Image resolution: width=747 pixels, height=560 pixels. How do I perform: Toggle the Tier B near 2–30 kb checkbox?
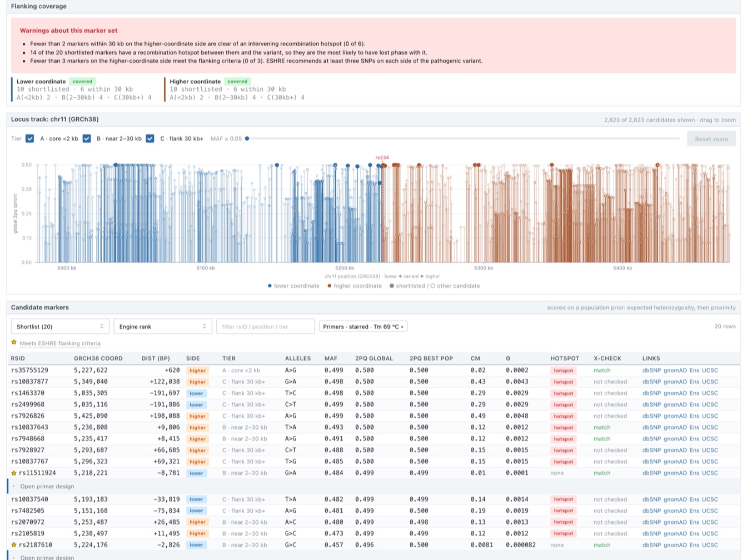click(87, 138)
